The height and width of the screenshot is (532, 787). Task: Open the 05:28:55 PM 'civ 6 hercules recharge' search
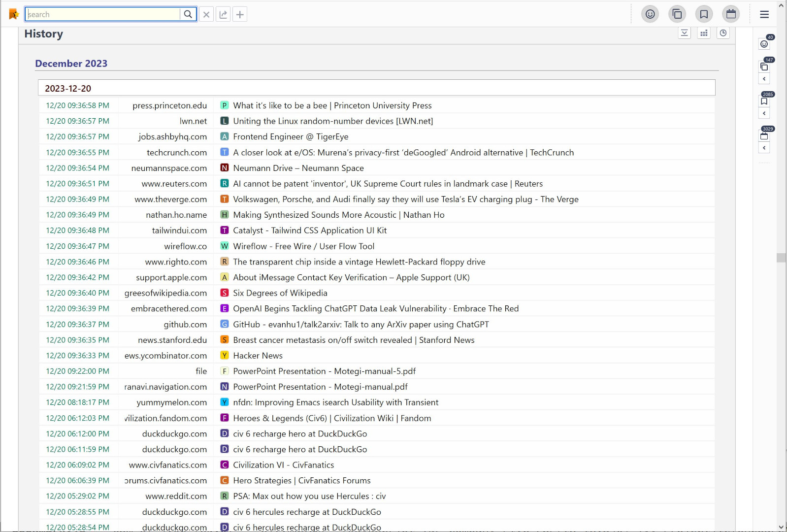[307, 512]
